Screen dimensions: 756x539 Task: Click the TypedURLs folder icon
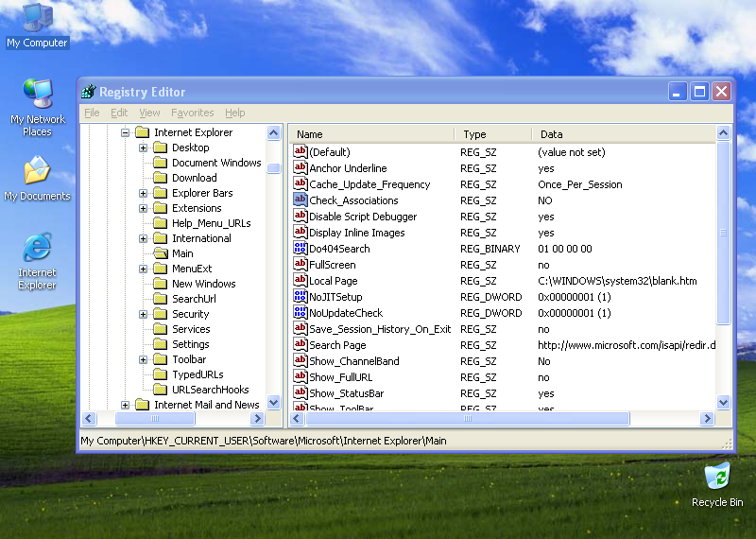[x=160, y=374]
